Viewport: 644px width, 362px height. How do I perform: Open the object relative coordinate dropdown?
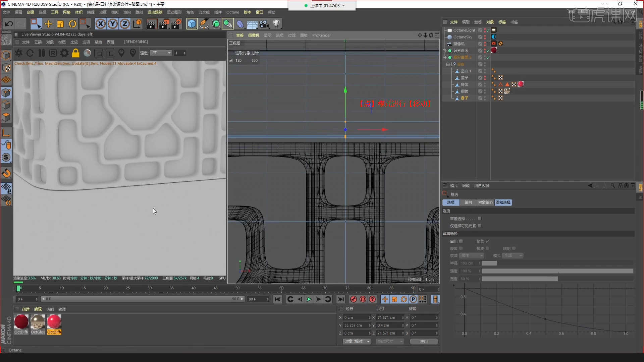tap(357, 342)
